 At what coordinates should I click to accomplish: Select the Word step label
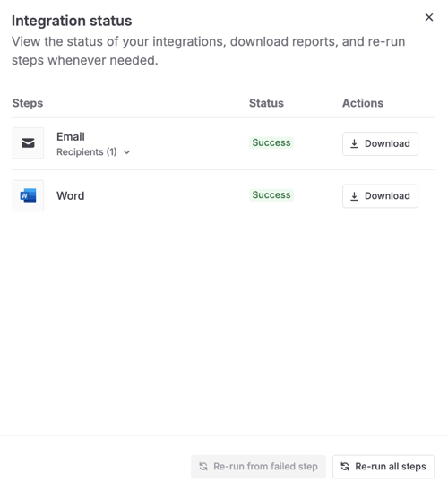tap(71, 196)
